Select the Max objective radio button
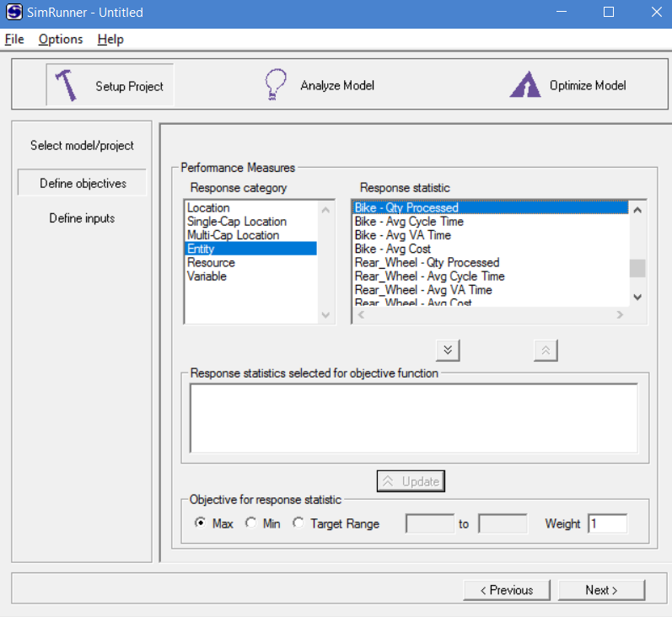This screenshot has width=672, height=617. coord(200,523)
